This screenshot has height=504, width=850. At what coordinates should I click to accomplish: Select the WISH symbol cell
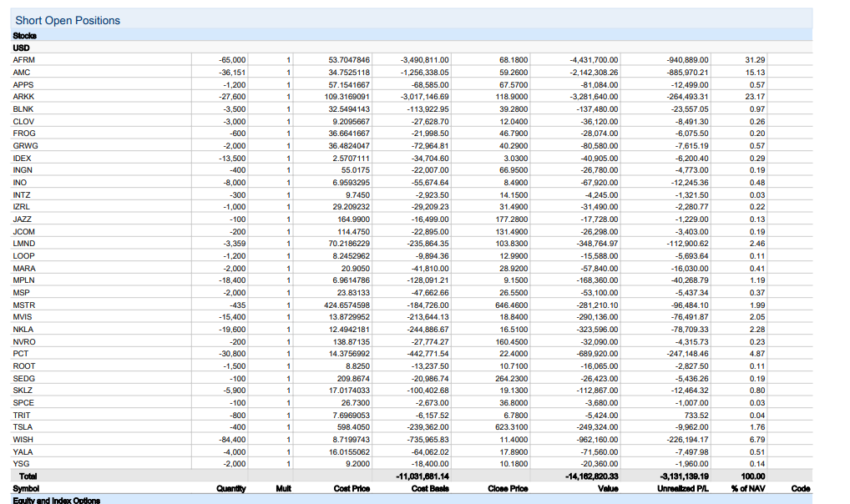pyautogui.click(x=23, y=440)
